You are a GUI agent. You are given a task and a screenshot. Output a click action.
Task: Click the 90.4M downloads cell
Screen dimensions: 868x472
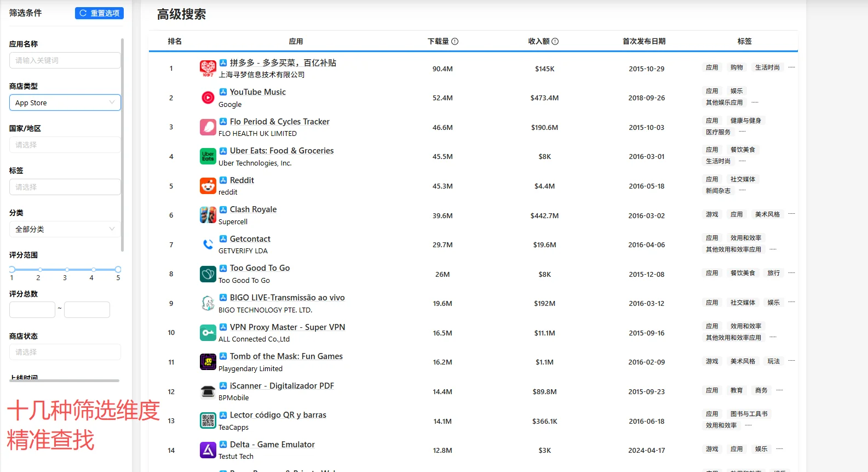pyautogui.click(x=442, y=69)
